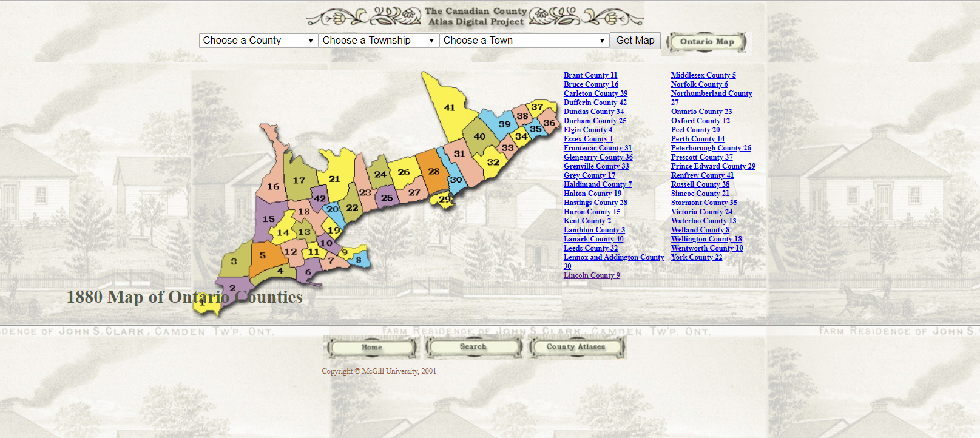This screenshot has width=980, height=438.
Task: Open Ontario County 23 link
Action: 701,112
